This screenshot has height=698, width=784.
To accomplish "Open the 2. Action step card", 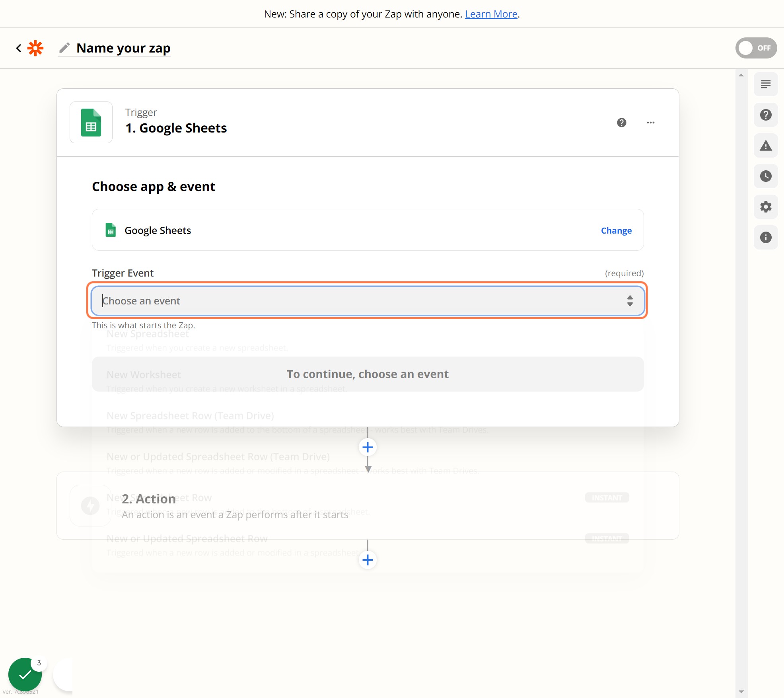I will (368, 506).
